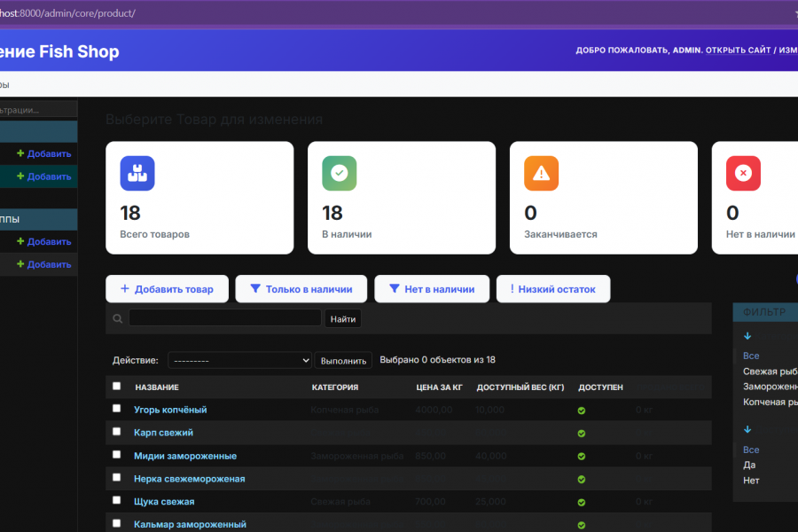798x532 pixels.
Task: Click the second Добавить sidebar link
Action: tap(43, 176)
